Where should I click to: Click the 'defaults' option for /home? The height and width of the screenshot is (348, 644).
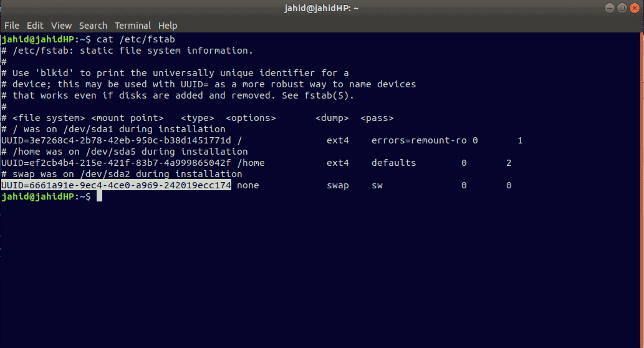[x=393, y=163]
